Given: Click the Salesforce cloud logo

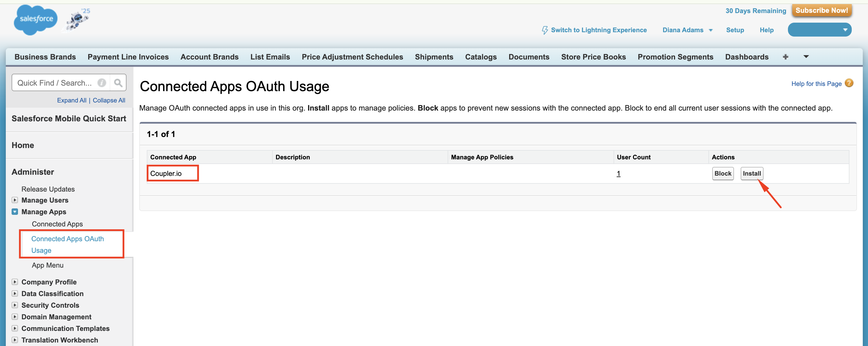Looking at the screenshot, I should [35, 20].
